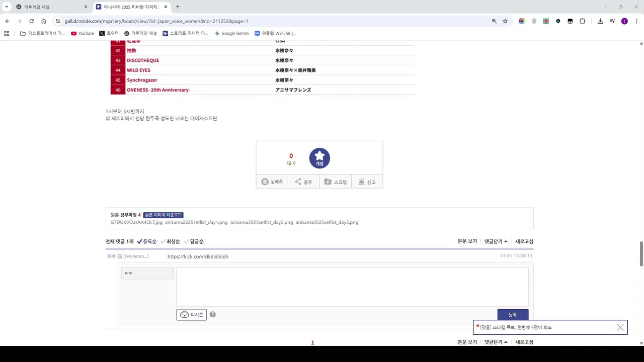Submit comment with 등록 button

point(513,315)
